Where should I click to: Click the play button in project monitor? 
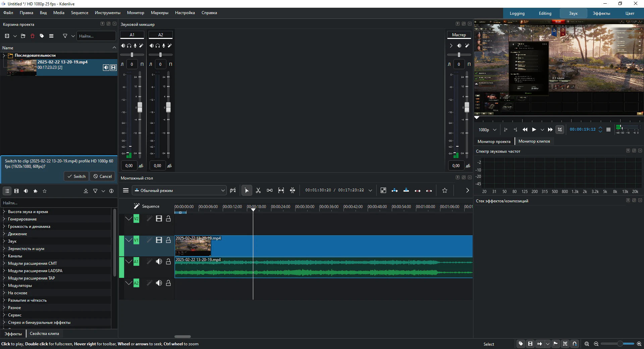534,130
